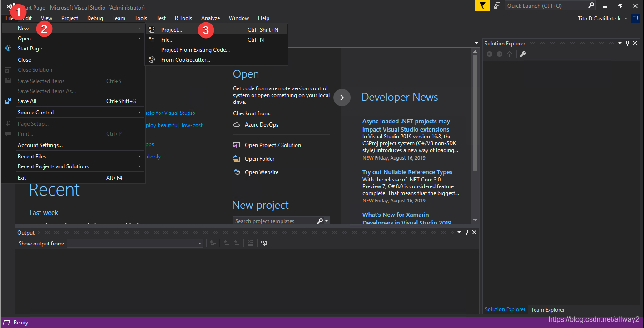Screen dimensions: 644x328
Task: Focus the Quick Launch search field
Action: [546, 6]
